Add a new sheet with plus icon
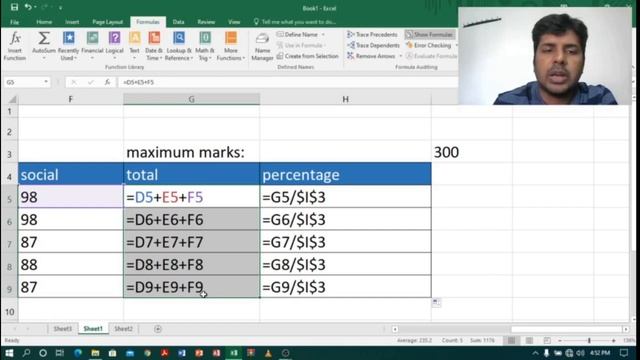The image size is (640, 360). pyautogui.click(x=158, y=329)
